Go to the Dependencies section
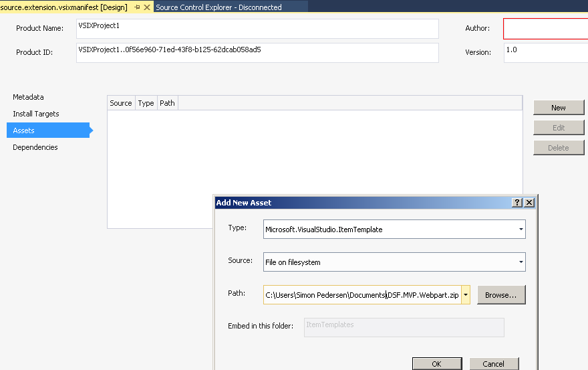The height and width of the screenshot is (370, 588). [x=35, y=147]
